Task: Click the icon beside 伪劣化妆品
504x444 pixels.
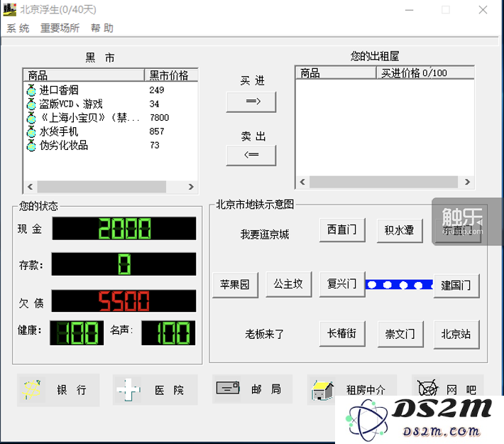Action: (x=31, y=146)
